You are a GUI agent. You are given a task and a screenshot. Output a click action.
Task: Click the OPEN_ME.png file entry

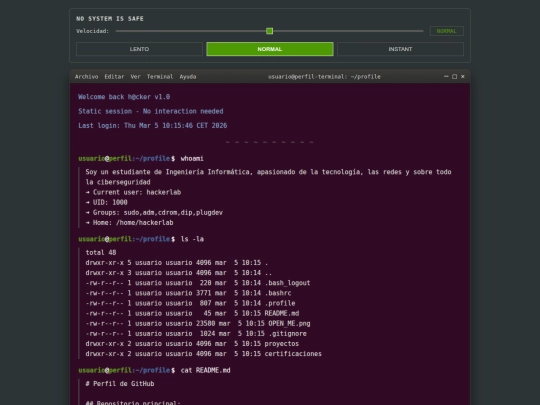[x=198, y=323]
